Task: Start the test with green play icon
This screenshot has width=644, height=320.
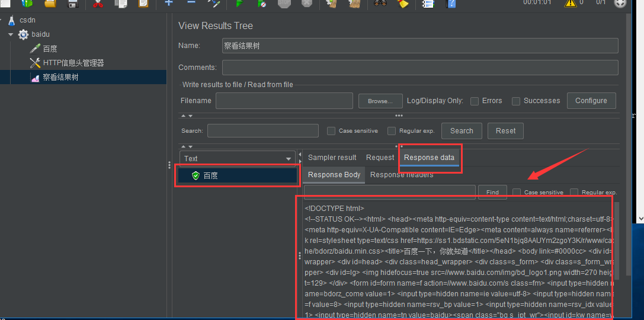Action: pyautogui.click(x=239, y=3)
